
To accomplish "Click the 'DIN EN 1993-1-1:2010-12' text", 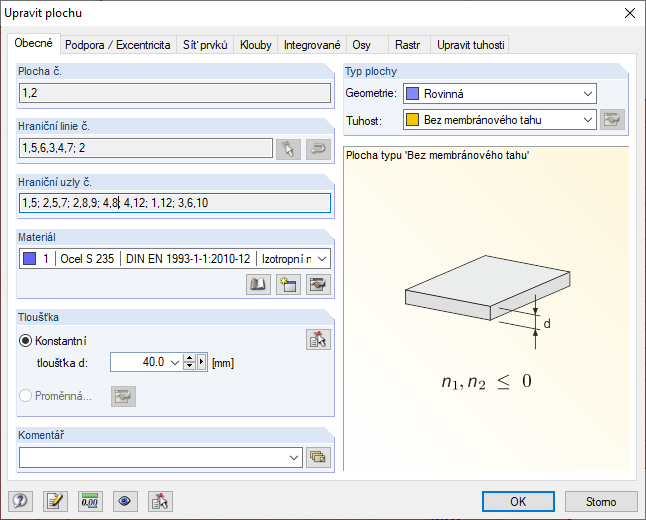I will (188, 259).
